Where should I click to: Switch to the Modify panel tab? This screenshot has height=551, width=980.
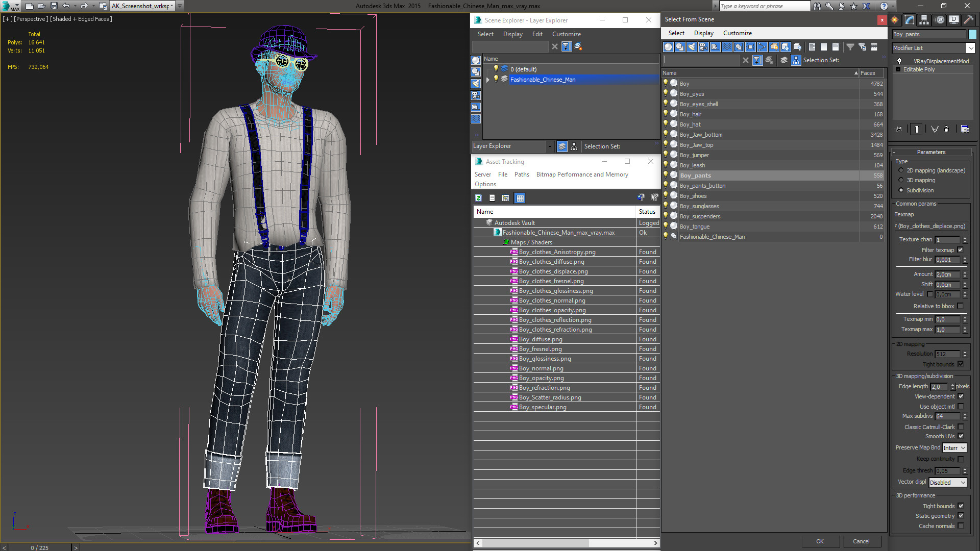(x=910, y=20)
